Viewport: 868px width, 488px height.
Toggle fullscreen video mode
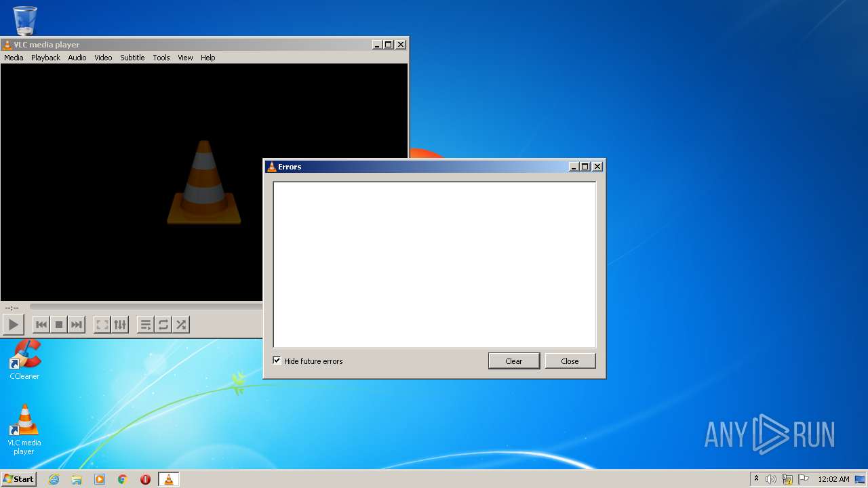coord(102,325)
